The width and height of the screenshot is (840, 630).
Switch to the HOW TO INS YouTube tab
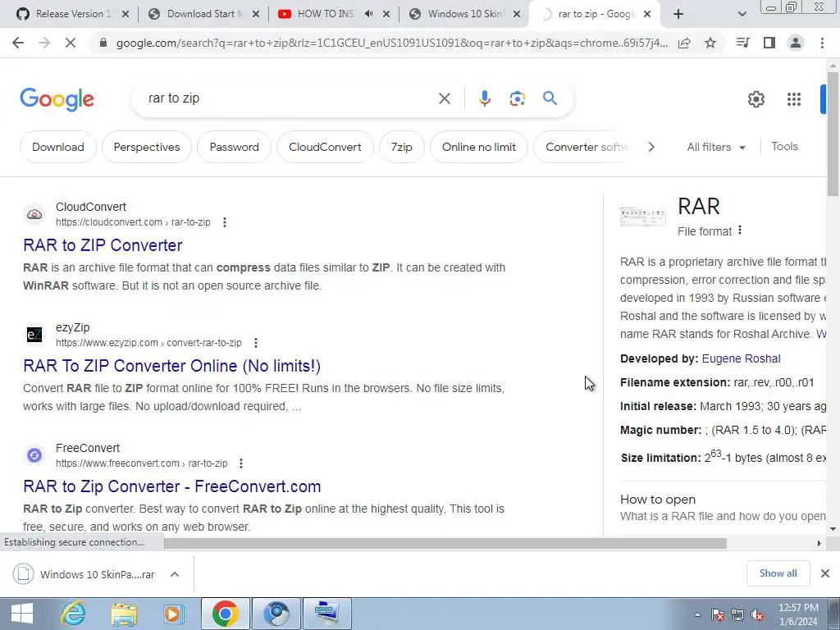(326, 14)
